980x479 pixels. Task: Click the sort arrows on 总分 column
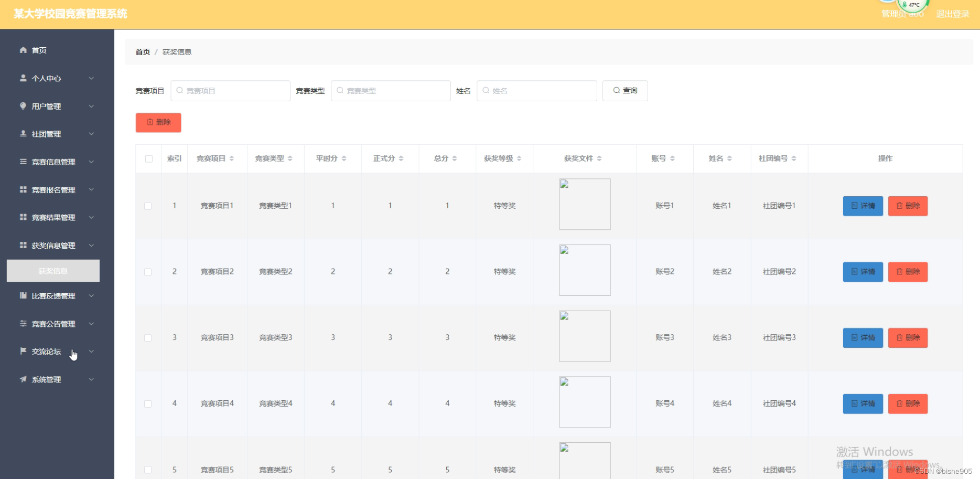[x=455, y=158]
